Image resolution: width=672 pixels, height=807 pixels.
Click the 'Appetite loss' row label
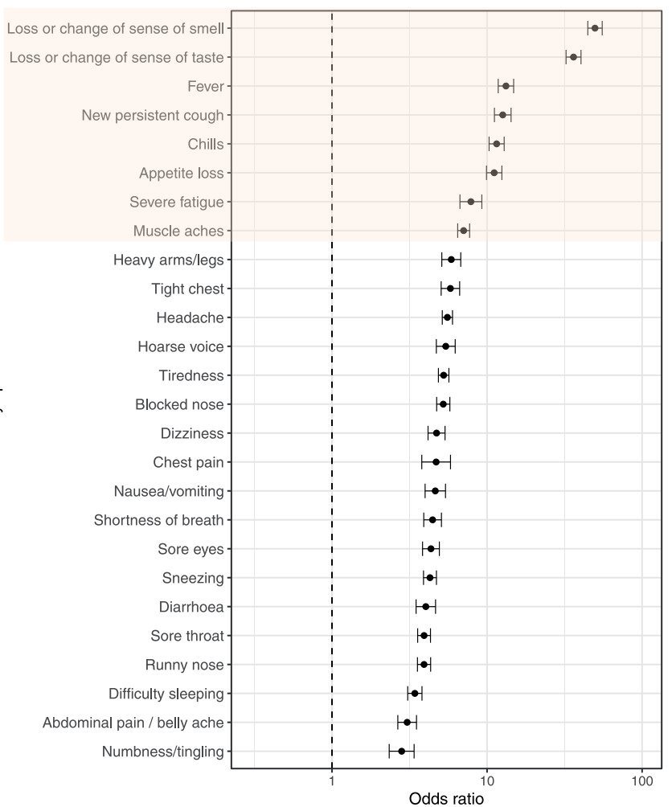tap(181, 173)
